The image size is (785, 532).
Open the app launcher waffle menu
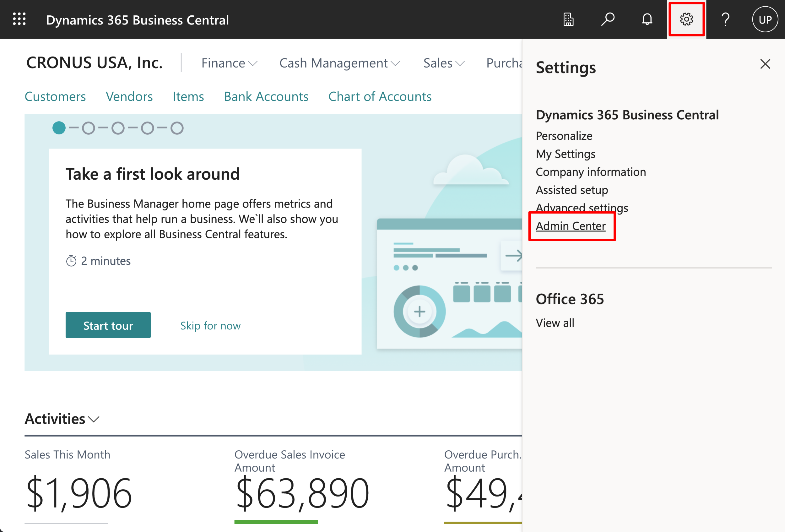19,19
